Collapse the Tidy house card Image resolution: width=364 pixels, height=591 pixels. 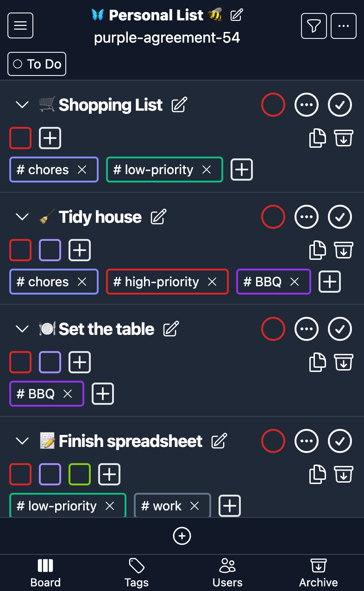click(22, 217)
